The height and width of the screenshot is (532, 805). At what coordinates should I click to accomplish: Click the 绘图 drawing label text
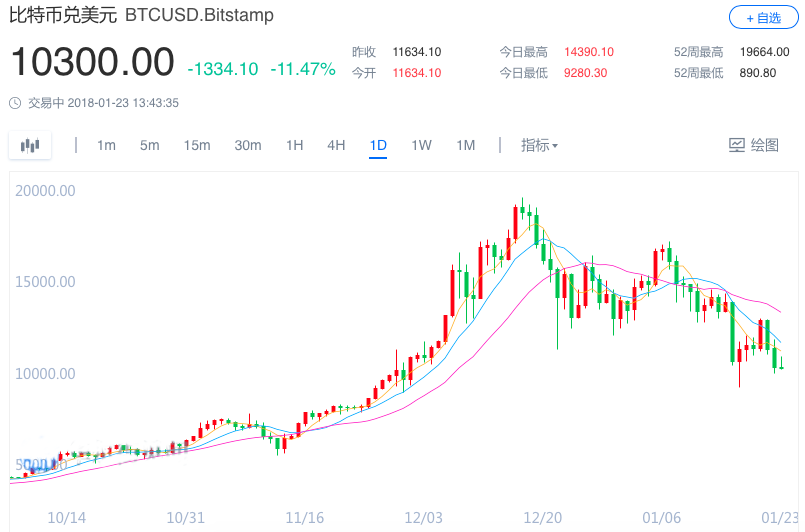(764, 145)
